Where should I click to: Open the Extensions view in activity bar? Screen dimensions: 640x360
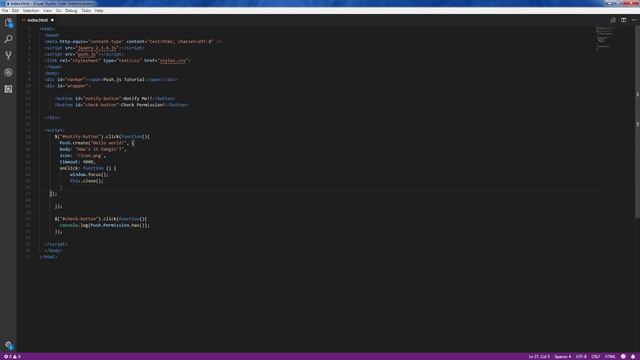pyautogui.click(x=8, y=89)
